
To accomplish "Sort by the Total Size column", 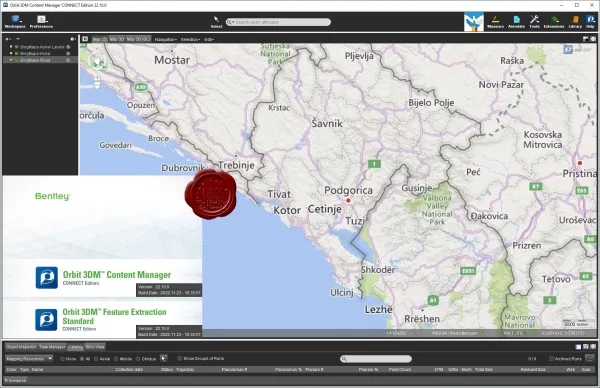I will click(x=484, y=370).
